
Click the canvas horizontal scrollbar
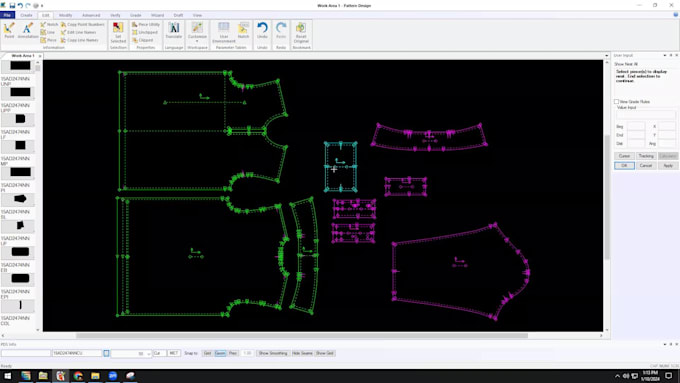pos(302,335)
